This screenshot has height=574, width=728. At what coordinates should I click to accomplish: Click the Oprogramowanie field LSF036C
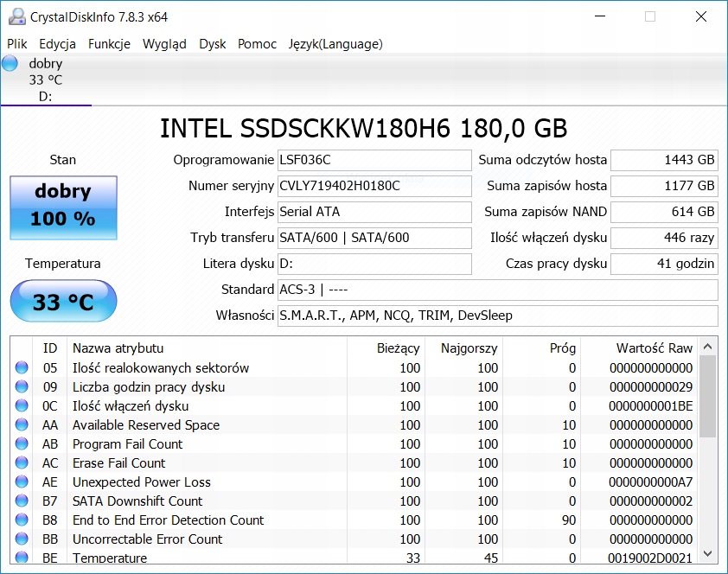tap(374, 160)
